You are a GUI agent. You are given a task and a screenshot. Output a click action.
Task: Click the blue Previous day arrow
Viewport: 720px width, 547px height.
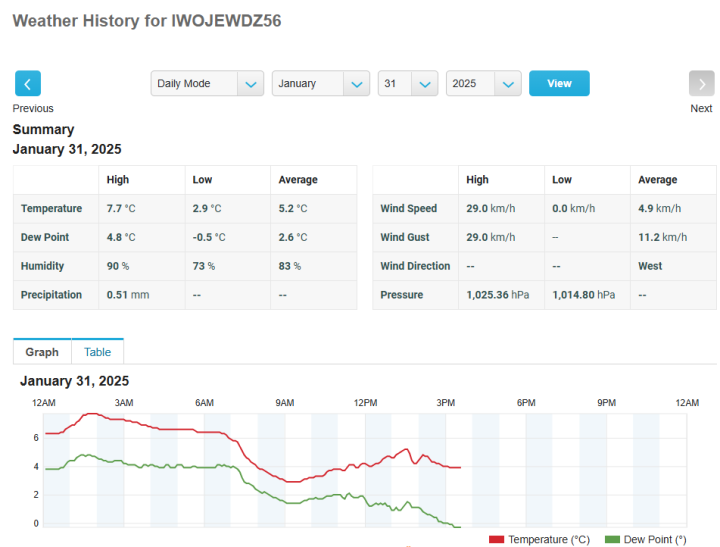(x=28, y=84)
